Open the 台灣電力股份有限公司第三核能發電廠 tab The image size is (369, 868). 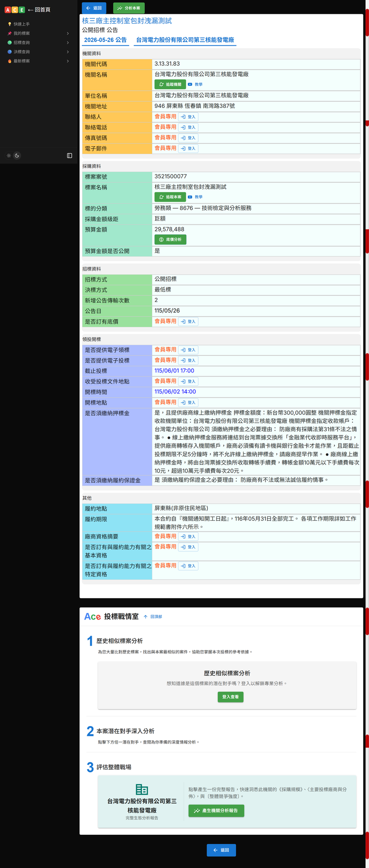pos(185,40)
